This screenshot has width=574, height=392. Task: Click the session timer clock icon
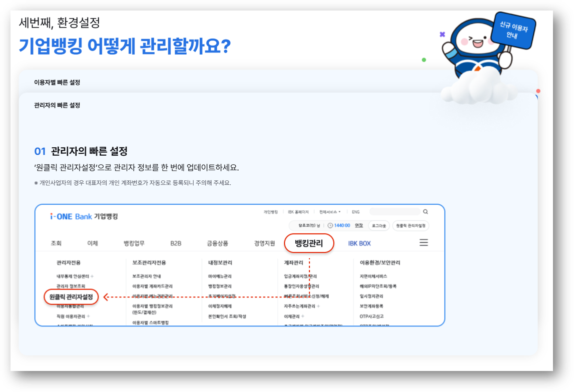pos(330,226)
